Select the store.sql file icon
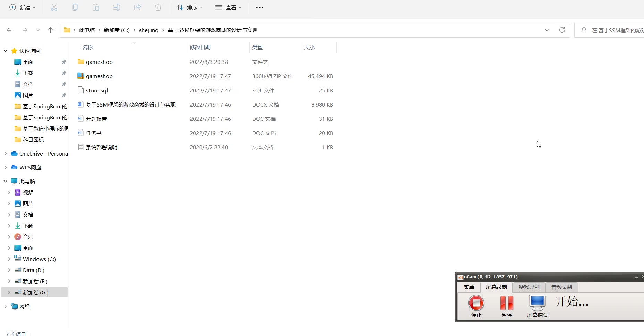The height and width of the screenshot is (336, 644). pos(81,90)
